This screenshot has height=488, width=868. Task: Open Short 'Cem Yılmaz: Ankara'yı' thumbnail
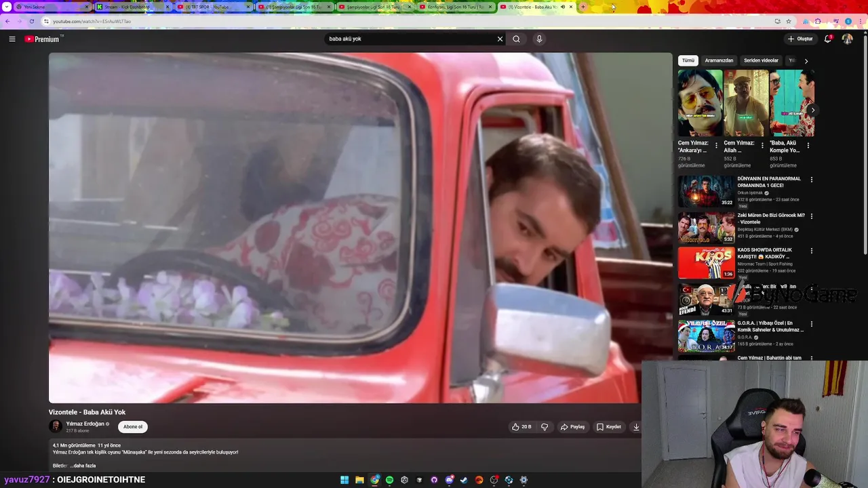(700, 103)
